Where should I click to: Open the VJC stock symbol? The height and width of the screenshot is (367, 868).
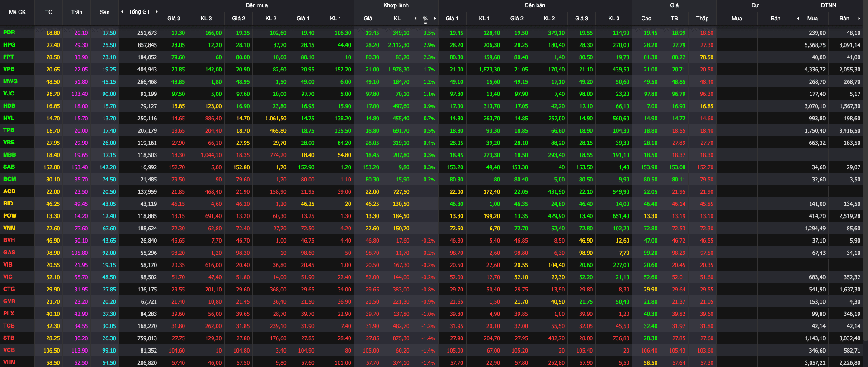pyautogui.click(x=9, y=94)
